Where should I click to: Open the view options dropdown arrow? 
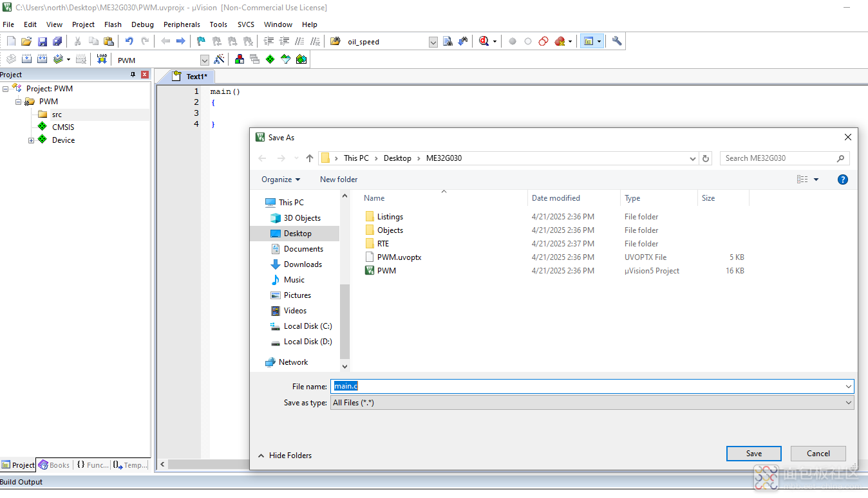tap(816, 180)
